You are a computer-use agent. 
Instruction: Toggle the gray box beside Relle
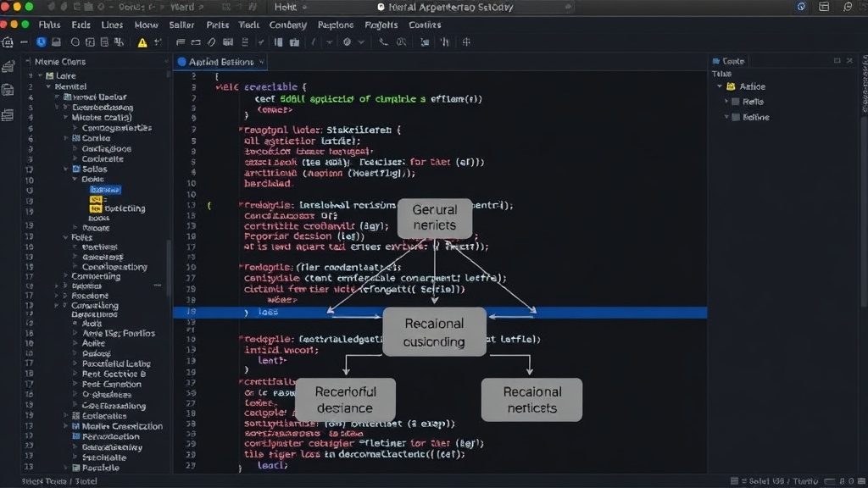coord(736,102)
